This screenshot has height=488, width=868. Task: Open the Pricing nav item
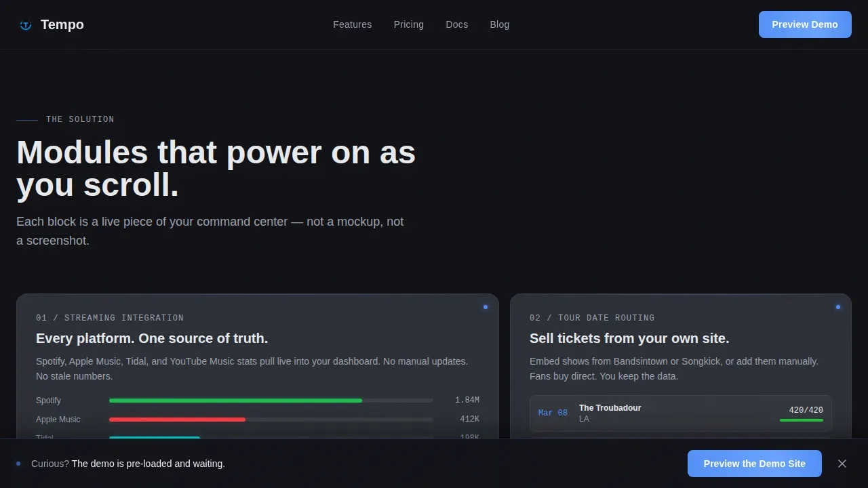click(408, 24)
